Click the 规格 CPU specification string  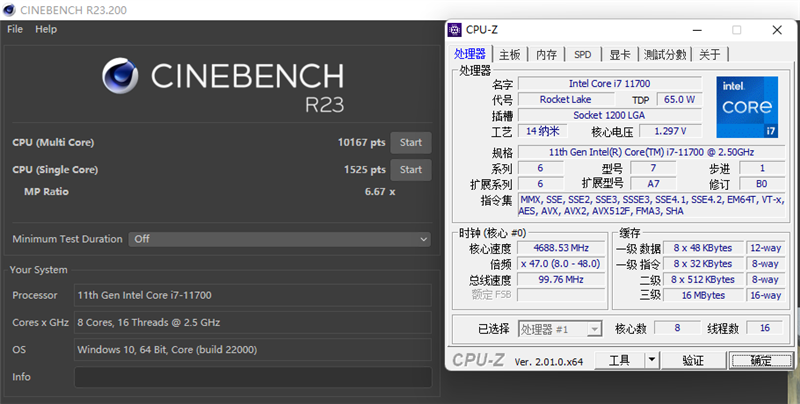[x=652, y=152]
